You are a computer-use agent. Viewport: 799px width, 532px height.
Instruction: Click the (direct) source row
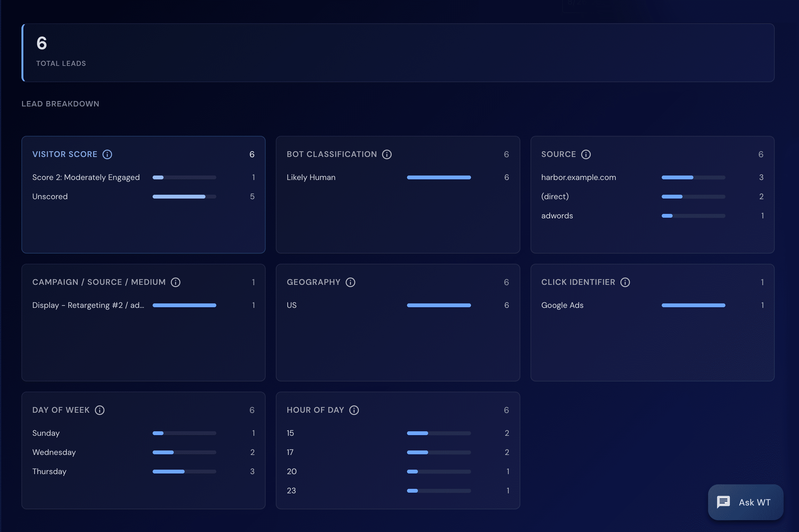[x=652, y=196]
